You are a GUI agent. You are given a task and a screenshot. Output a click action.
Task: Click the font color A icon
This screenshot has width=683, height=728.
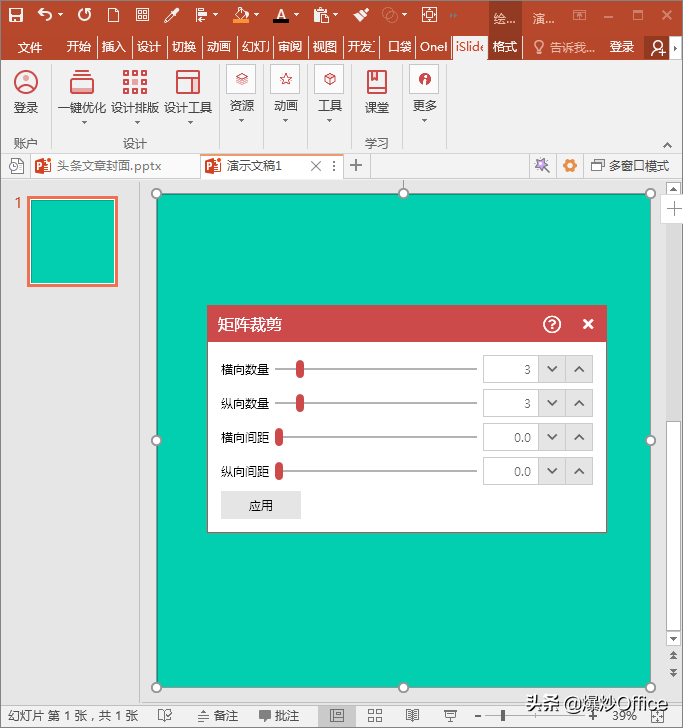281,15
